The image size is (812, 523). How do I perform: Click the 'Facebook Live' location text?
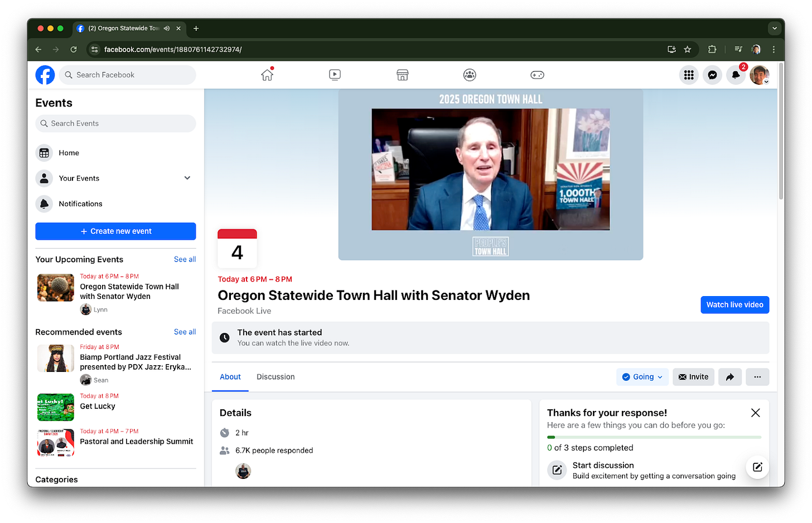point(244,311)
